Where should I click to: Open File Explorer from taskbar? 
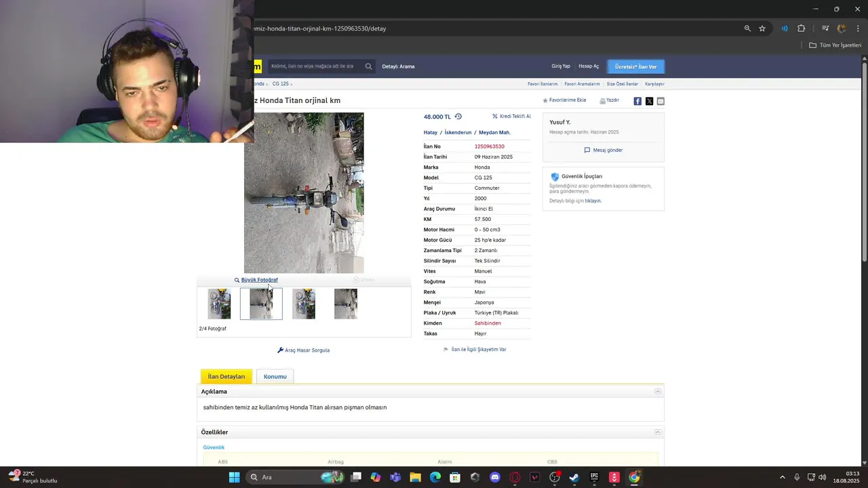415,477
